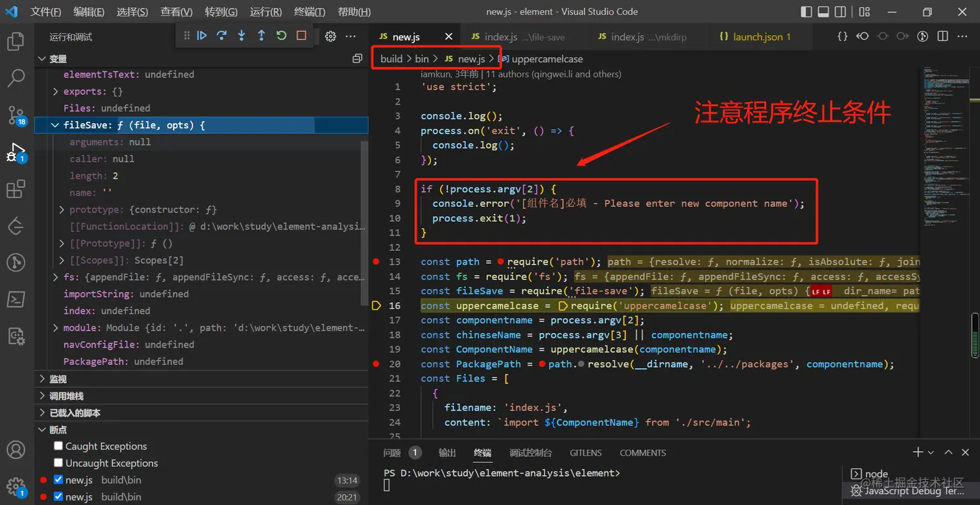Image resolution: width=980 pixels, height=505 pixels.
Task: Stop the debug session
Action: 301,36
